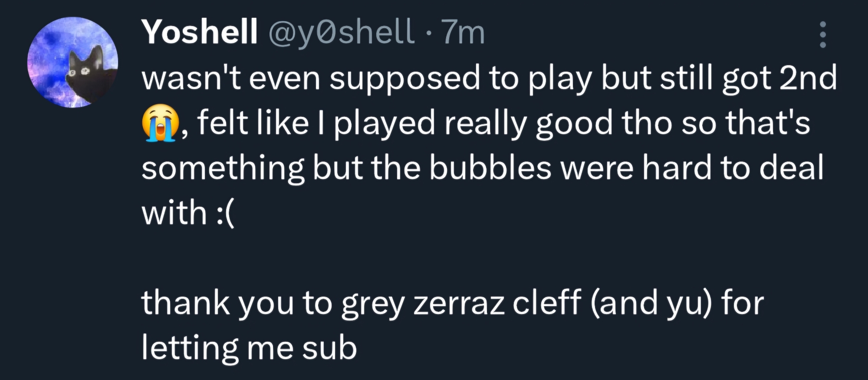Viewport: 868px width, 380px height.
Task: Click the word "supposed" in the first line
Action: click(x=404, y=78)
